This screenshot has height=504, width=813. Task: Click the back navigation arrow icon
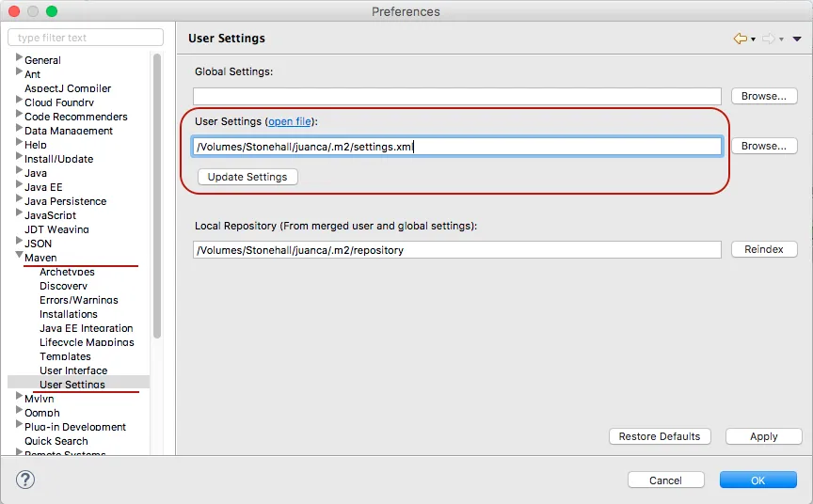740,39
